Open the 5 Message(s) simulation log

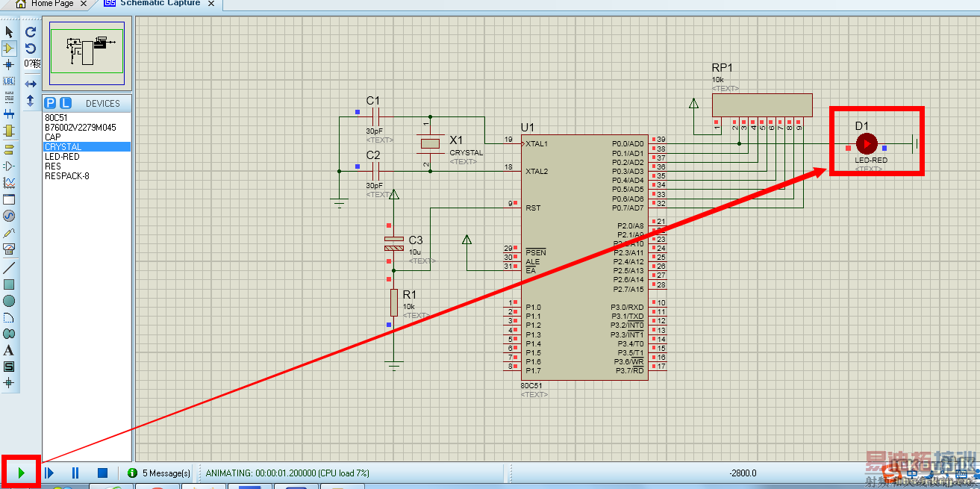click(159, 473)
